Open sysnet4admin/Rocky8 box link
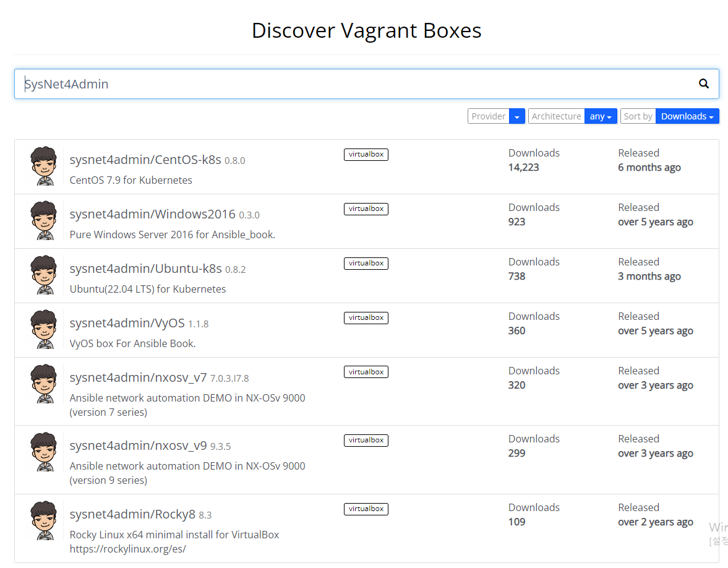Screen dimensions: 728x568 coord(132,514)
